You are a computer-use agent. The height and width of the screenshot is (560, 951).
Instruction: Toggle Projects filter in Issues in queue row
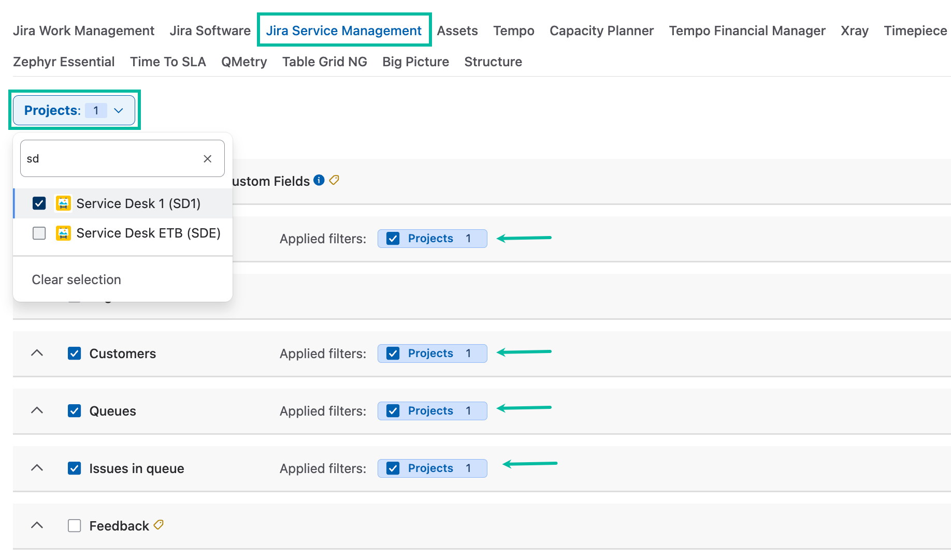[433, 468]
